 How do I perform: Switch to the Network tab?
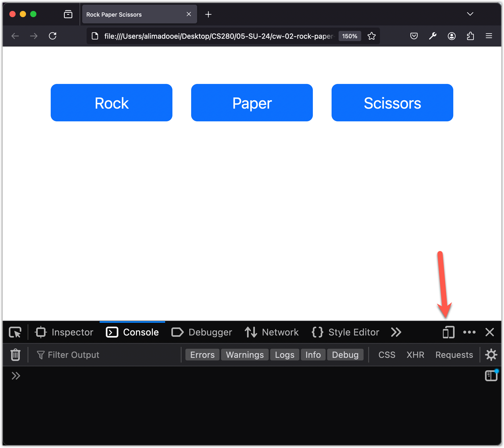point(272,332)
